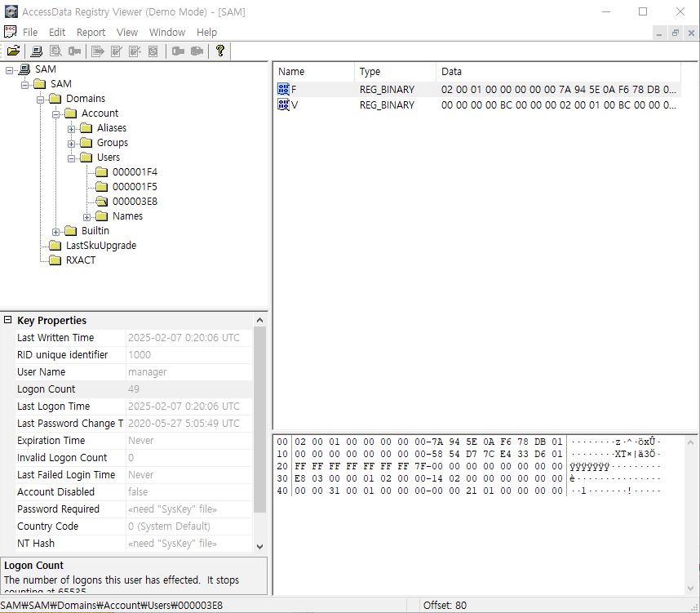Select the Aliases folder label
The height and width of the screenshot is (613, 700).
coord(112,128)
